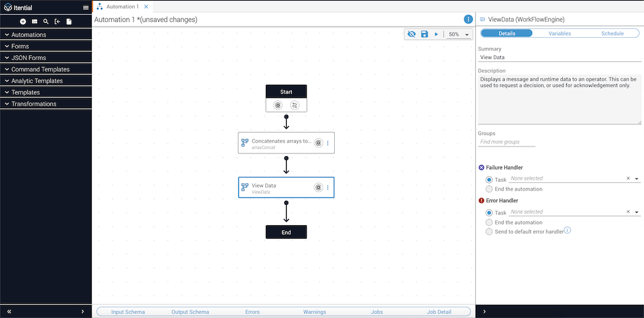Click the Find more groups field

[507, 142]
